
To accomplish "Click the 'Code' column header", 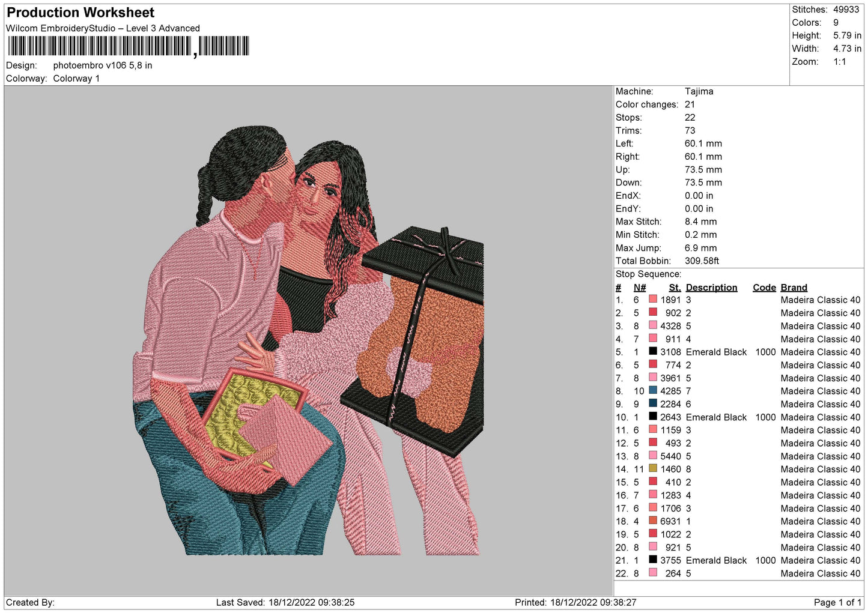I will (x=764, y=288).
